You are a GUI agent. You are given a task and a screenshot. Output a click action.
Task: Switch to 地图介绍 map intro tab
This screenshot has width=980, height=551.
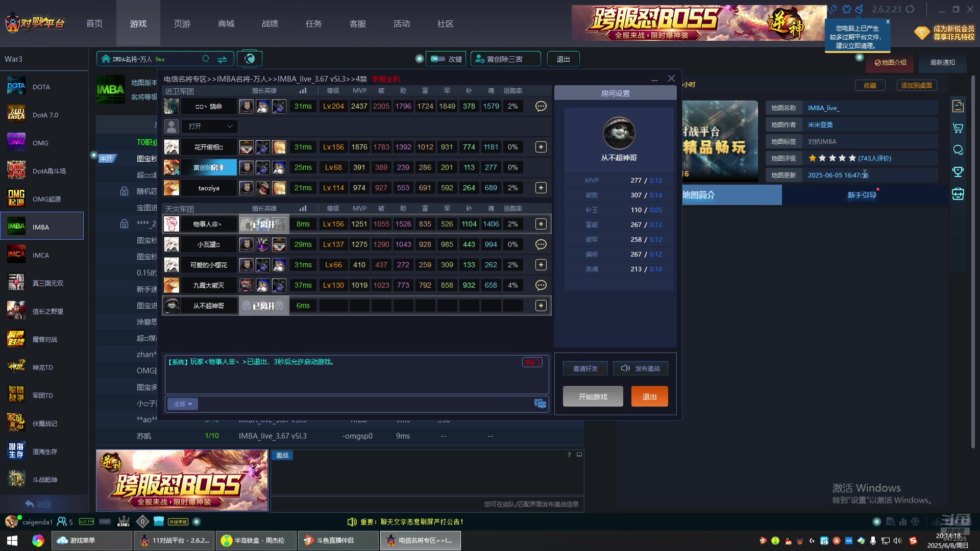pyautogui.click(x=891, y=62)
